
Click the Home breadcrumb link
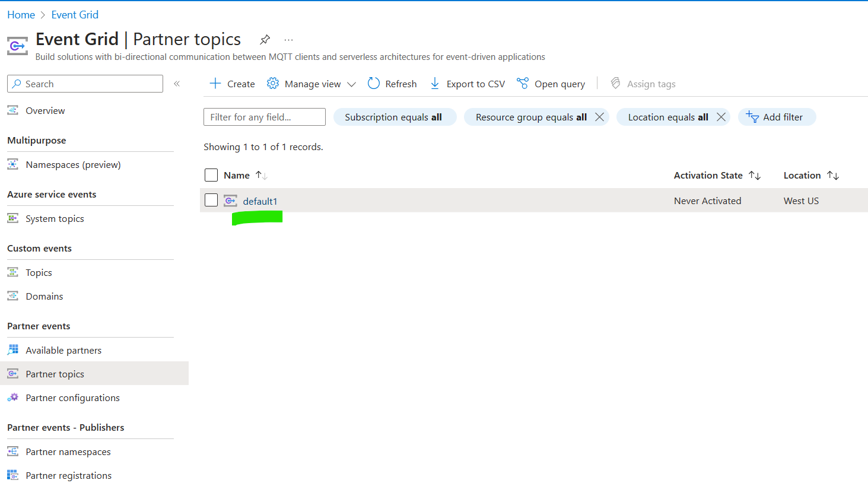pyautogui.click(x=21, y=15)
